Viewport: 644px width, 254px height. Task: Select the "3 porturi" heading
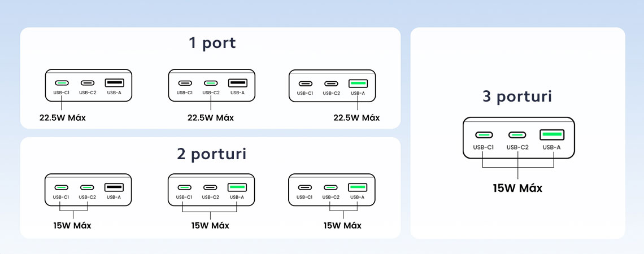click(x=517, y=97)
